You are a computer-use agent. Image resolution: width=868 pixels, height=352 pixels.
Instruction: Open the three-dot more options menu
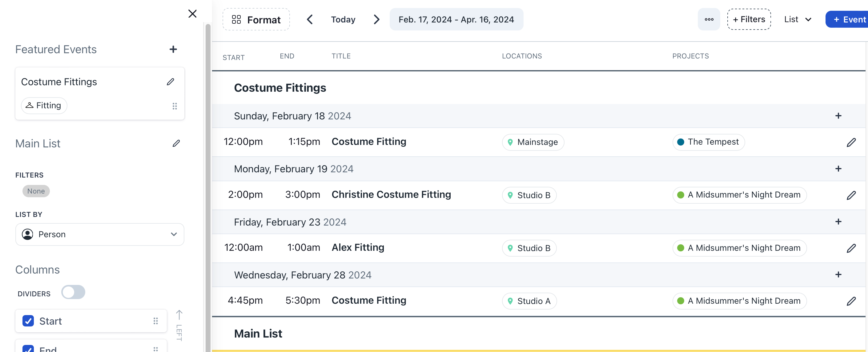(709, 19)
